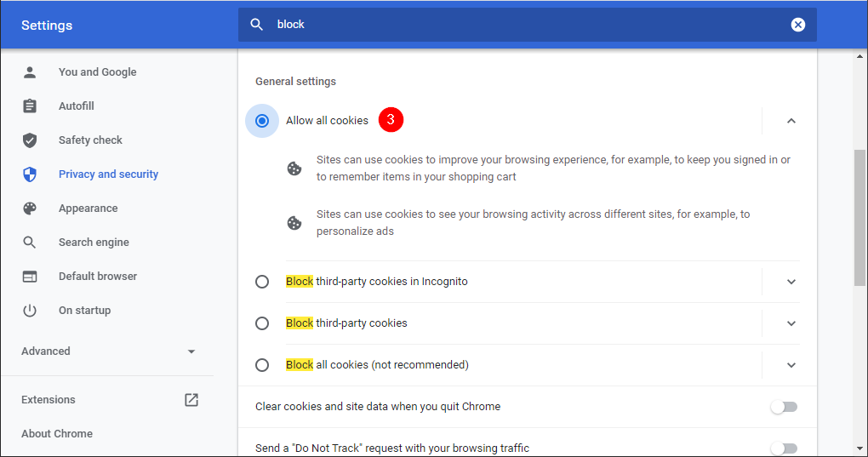Select the Block third-party cookies in Incognito radio button
This screenshot has height=457, width=868.
tap(262, 282)
